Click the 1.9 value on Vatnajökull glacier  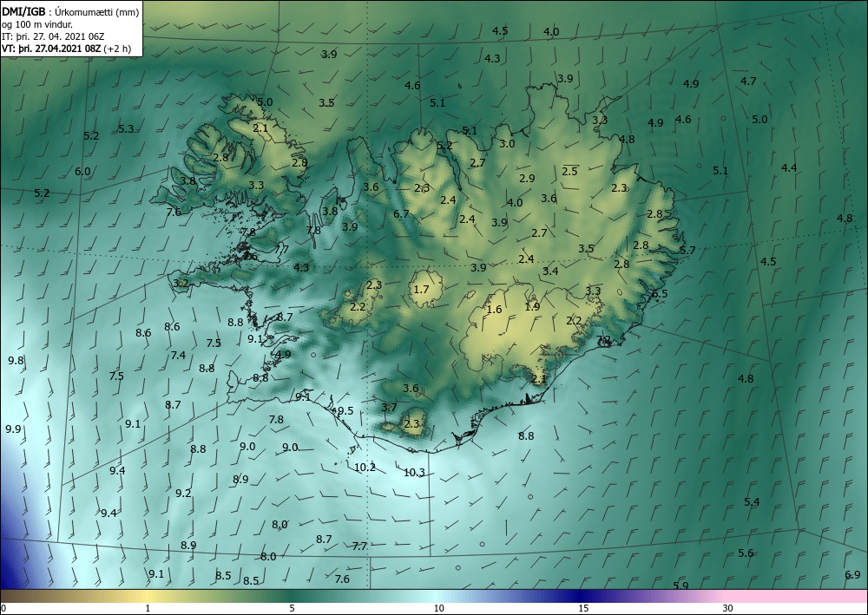tap(532, 306)
